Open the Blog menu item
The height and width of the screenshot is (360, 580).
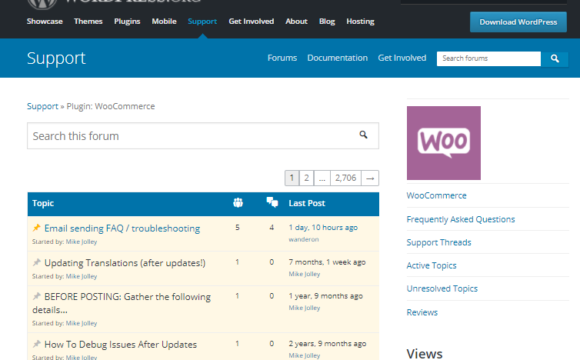coord(327,21)
